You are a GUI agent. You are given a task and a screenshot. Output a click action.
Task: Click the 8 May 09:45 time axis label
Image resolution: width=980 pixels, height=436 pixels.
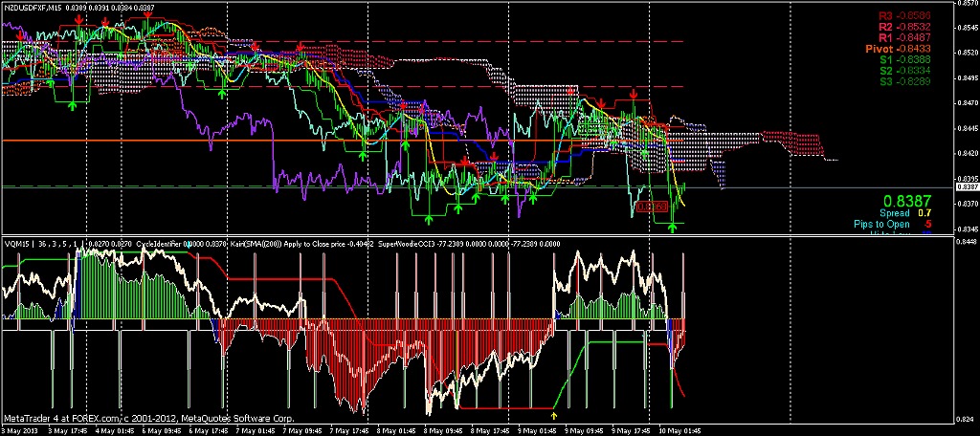(444, 431)
